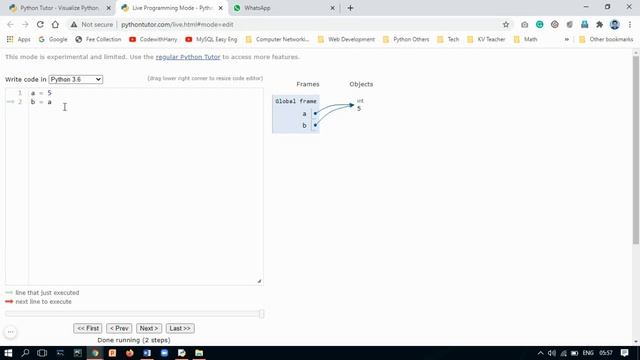Open the MySQL Easy Eng bookmark
Screen dimensions: 640x360
tap(211, 39)
